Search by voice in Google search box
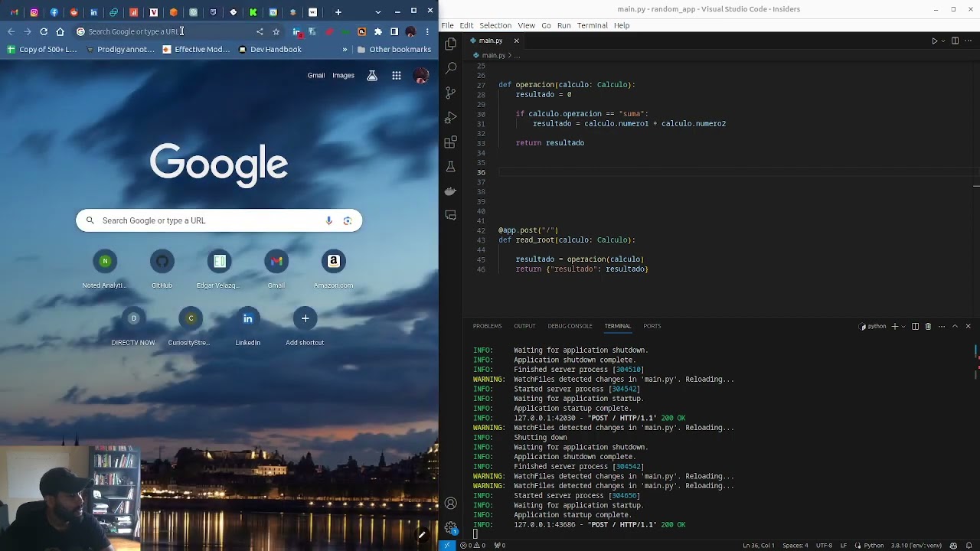 (328, 220)
